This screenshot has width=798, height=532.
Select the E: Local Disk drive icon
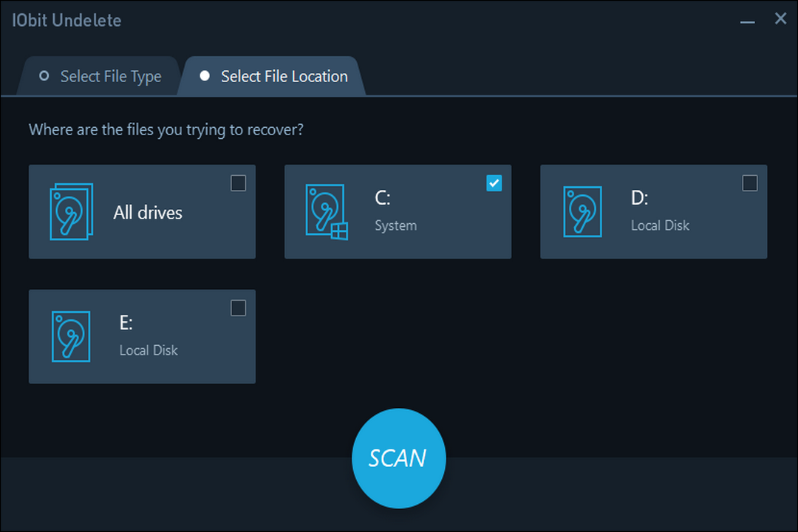(70, 337)
